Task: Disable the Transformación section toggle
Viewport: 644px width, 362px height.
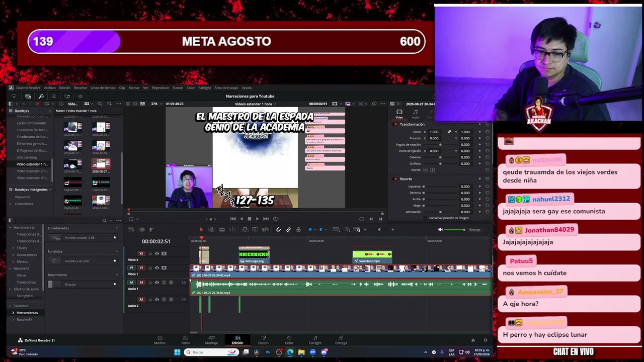Action: pyautogui.click(x=396, y=124)
